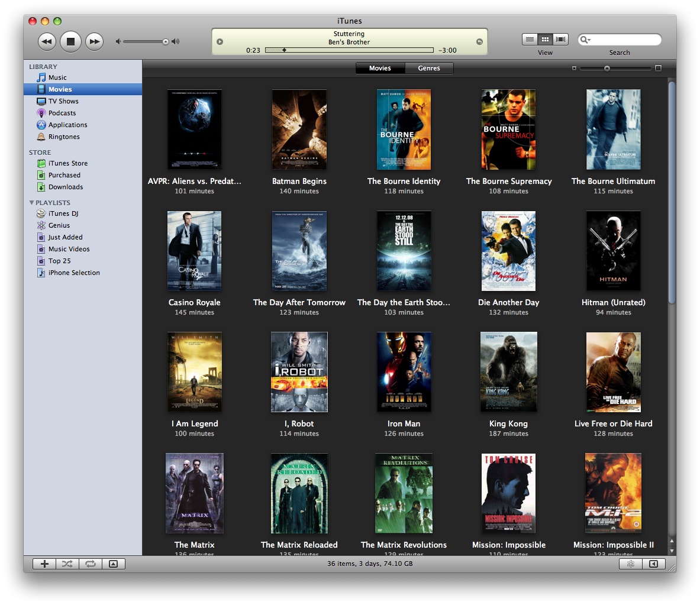This screenshot has width=700, height=605.
Task: Select The Bourne Supremacy poster
Action: [508, 130]
